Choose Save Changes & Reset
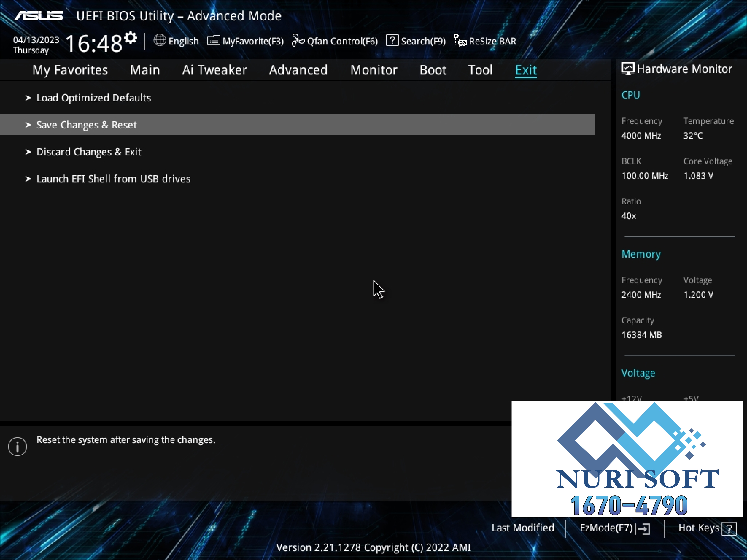747x560 pixels. (x=298, y=125)
